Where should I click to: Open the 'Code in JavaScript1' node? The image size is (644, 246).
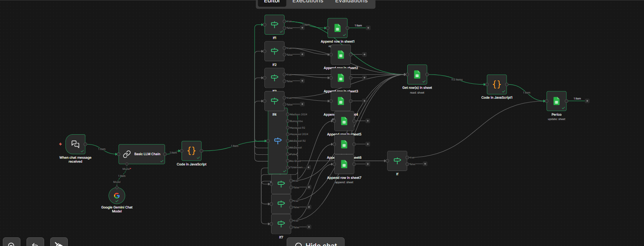[x=497, y=85]
